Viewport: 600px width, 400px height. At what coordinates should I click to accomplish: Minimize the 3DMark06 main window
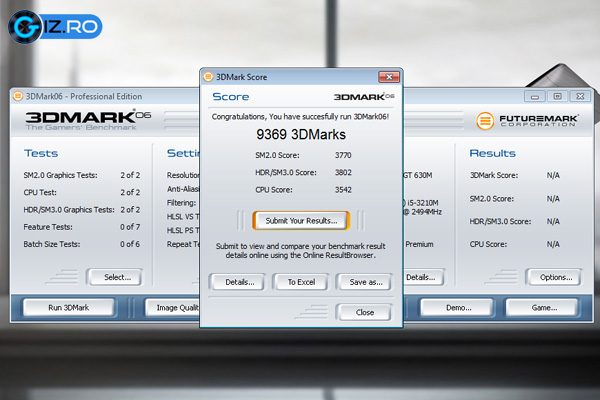[535, 96]
